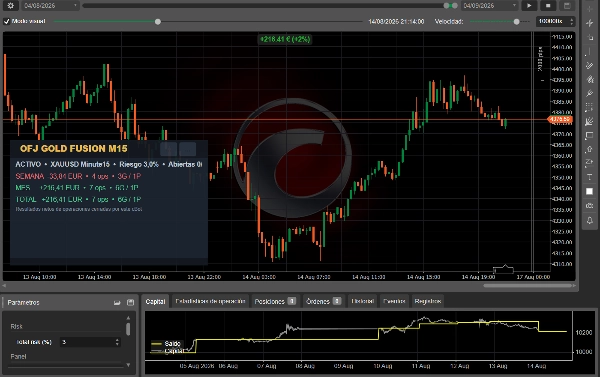Select the vertical line drawing tool
600x377 pixels.
click(x=590, y=52)
